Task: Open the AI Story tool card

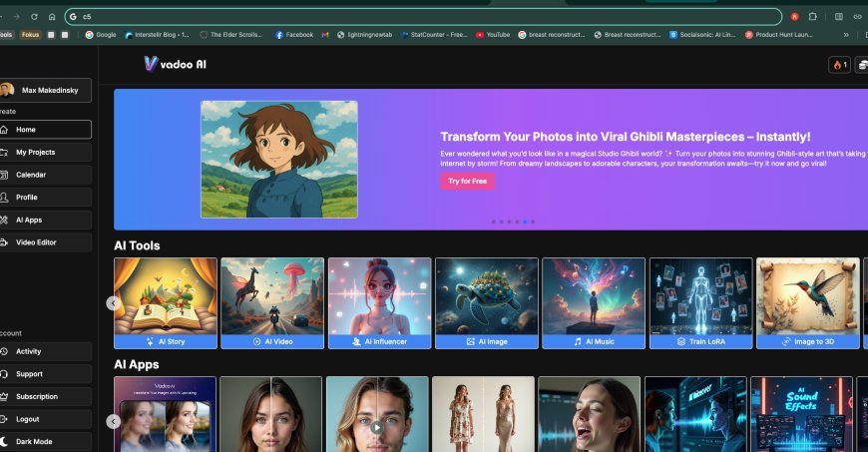Action: [166, 303]
